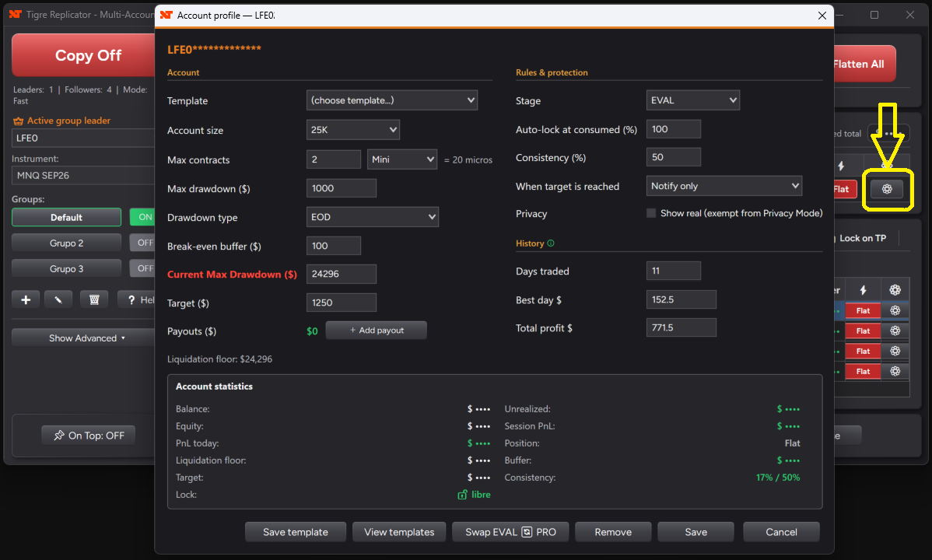Viewport: 932px width, 560px height.
Task: Click the Instrument field MNQ SEP26
Action: coord(83,175)
